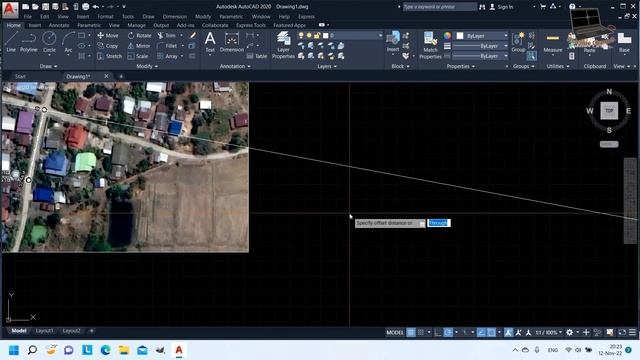Click the Paste button
Screen dimensions: 640x360
point(589,45)
